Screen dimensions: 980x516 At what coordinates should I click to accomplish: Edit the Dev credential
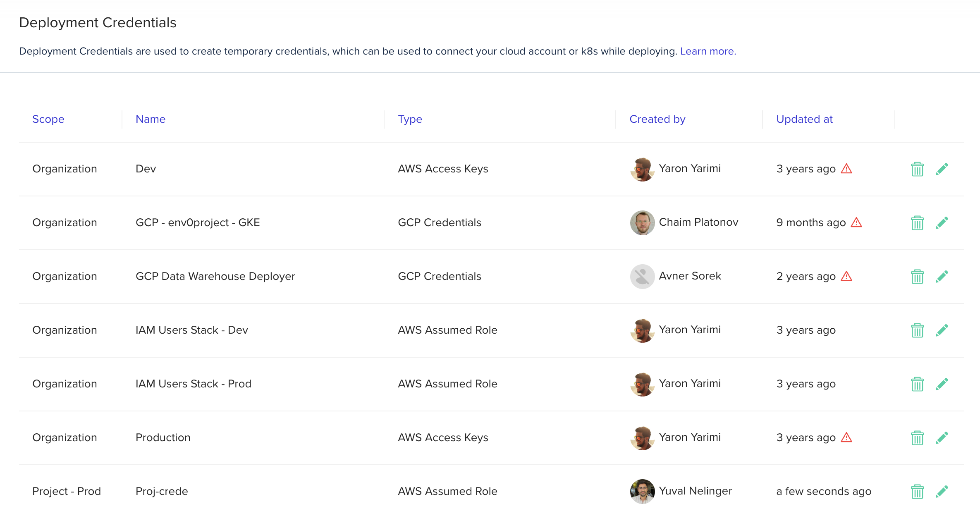[942, 169]
